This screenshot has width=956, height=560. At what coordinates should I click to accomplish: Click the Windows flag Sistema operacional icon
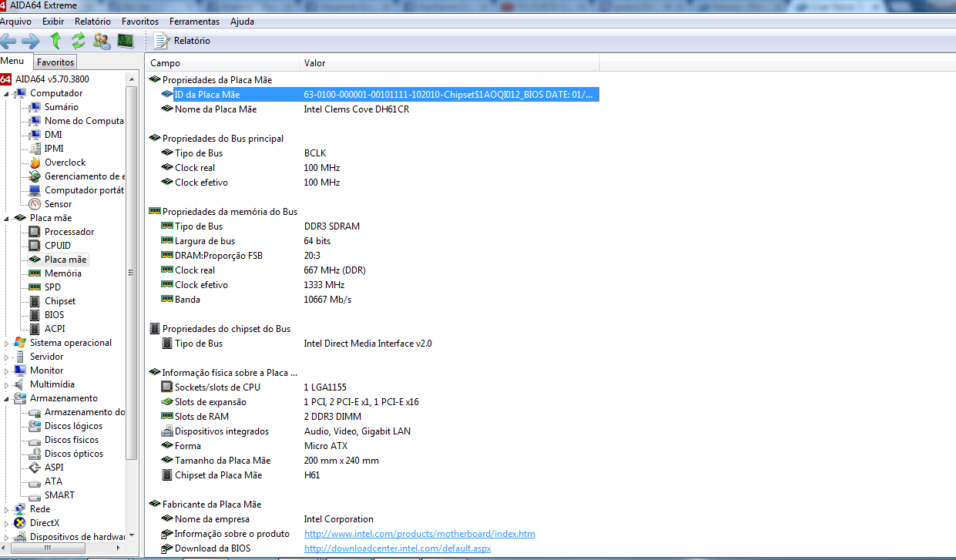20,343
